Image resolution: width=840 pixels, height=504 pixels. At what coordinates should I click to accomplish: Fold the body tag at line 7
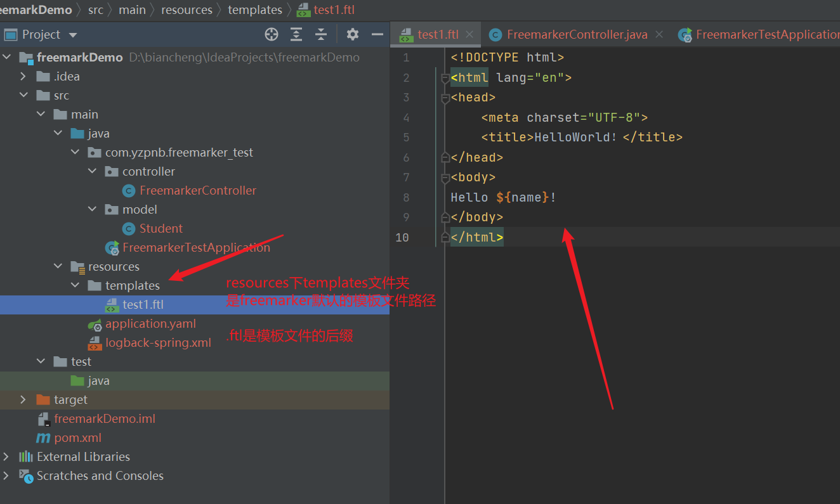point(445,178)
